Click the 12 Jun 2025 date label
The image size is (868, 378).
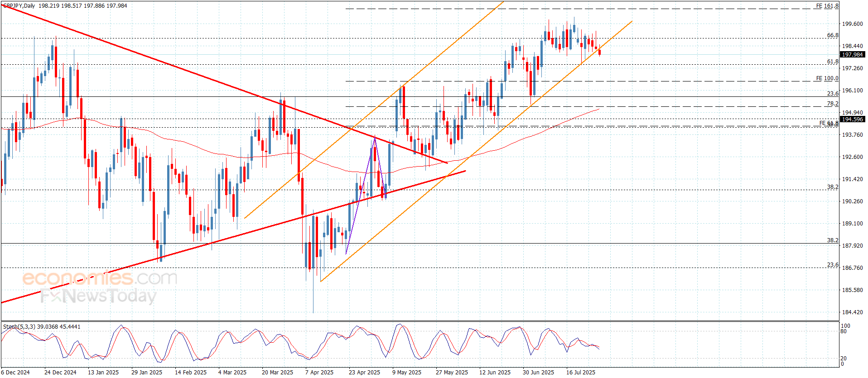pos(495,373)
